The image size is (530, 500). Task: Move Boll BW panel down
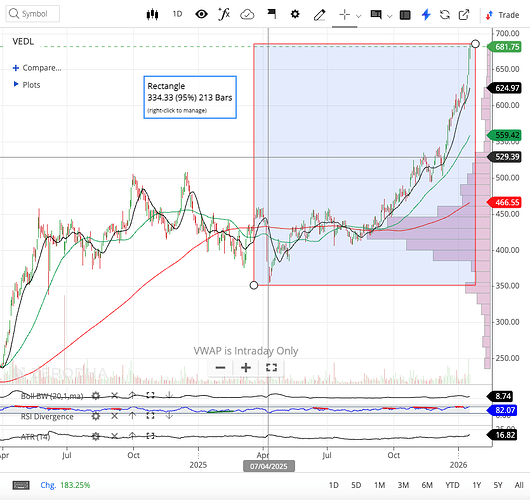(169, 395)
